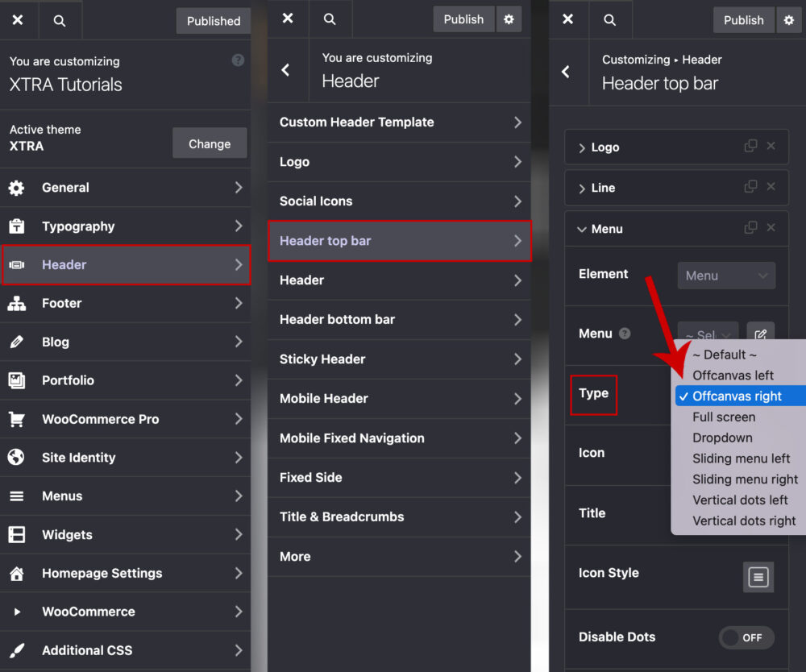Image resolution: width=806 pixels, height=672 pixels.
Task: Click the search icon in the left panel
Action: tap(60, 21)
